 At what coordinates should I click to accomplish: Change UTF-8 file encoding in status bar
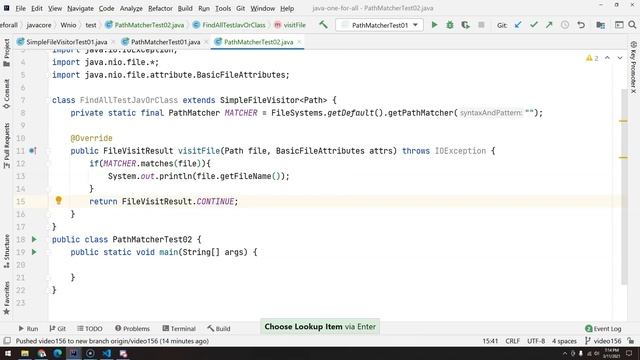[x=536, y=341]
